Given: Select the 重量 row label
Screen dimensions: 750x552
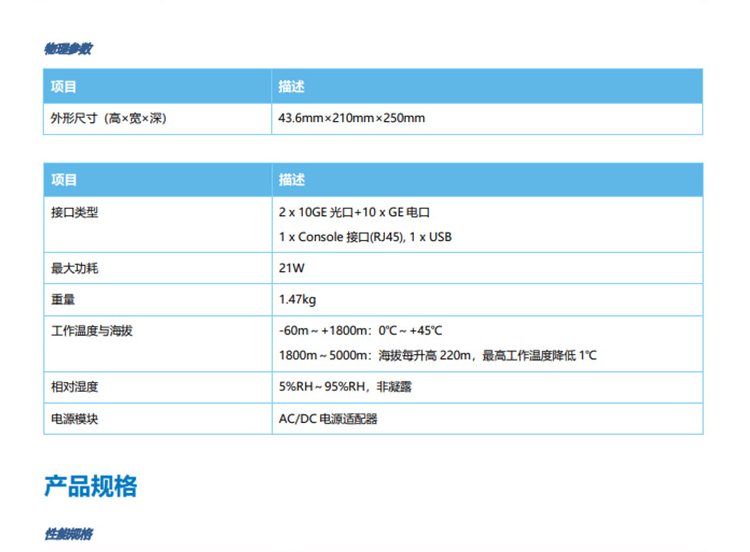Looking at the screenshot, I should (x=63, y=298).
